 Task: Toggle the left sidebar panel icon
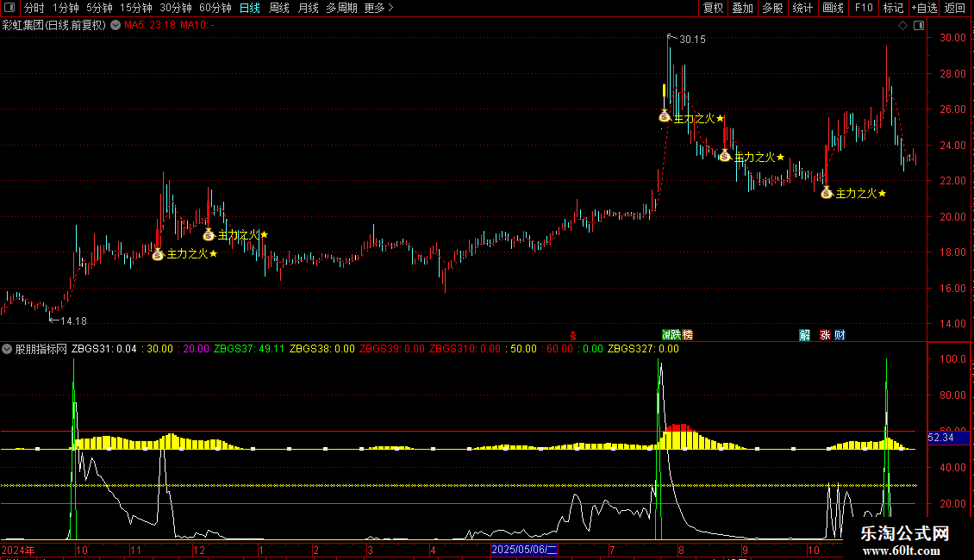pos(9,8)
